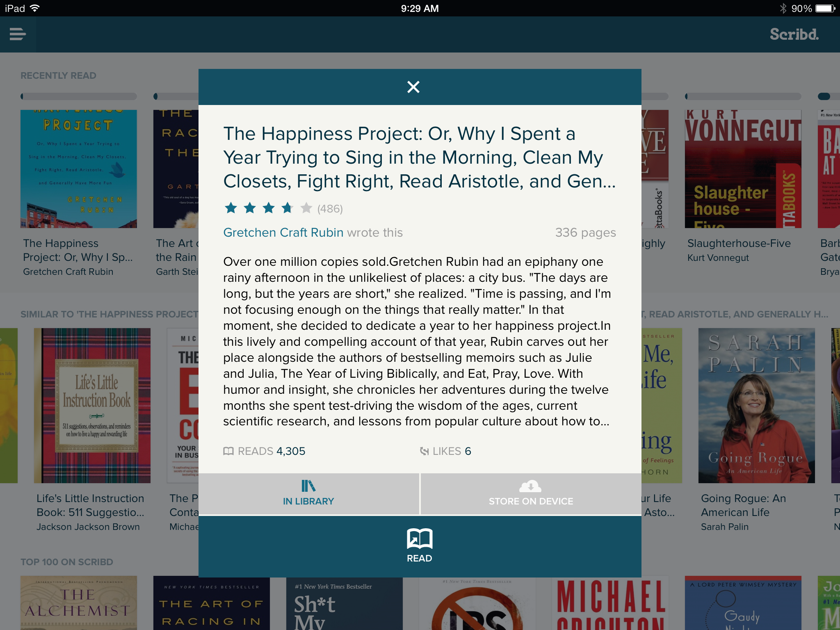
Task: Tap the cloud download icon
Action: click(530, 486)
